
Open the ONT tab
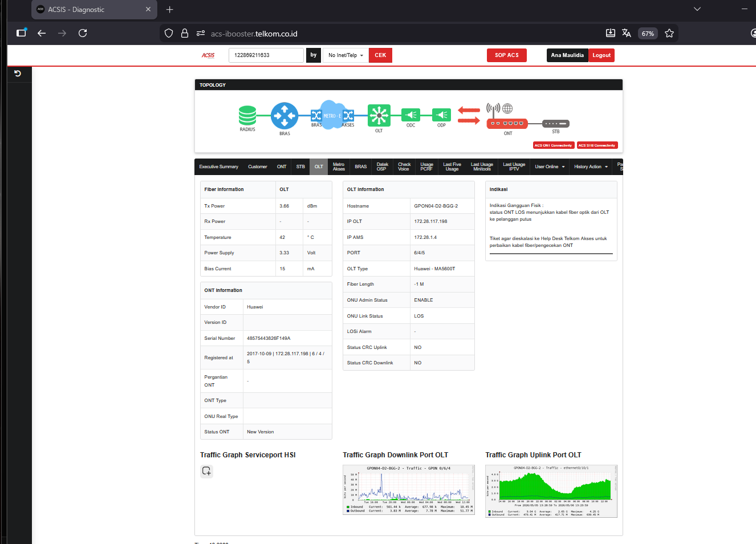click(x=282, y=167)
